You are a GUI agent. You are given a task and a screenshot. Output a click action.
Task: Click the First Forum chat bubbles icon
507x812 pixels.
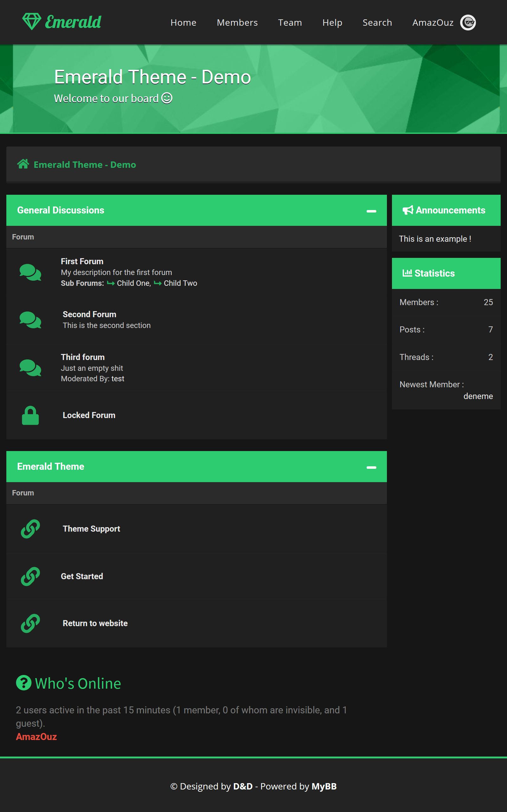pos(30,272)
